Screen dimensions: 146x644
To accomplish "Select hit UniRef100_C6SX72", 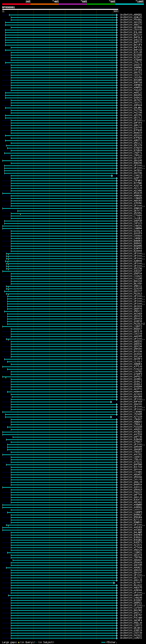I will pyautogui.click(x=131, y=103).
